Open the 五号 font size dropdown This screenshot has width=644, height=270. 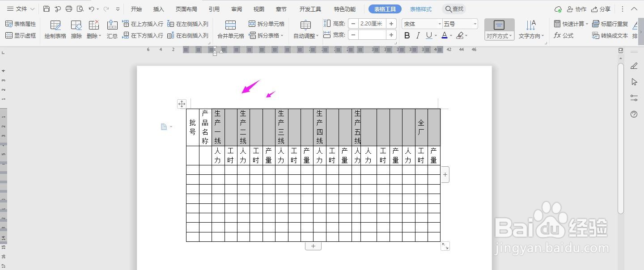point(458,23)
